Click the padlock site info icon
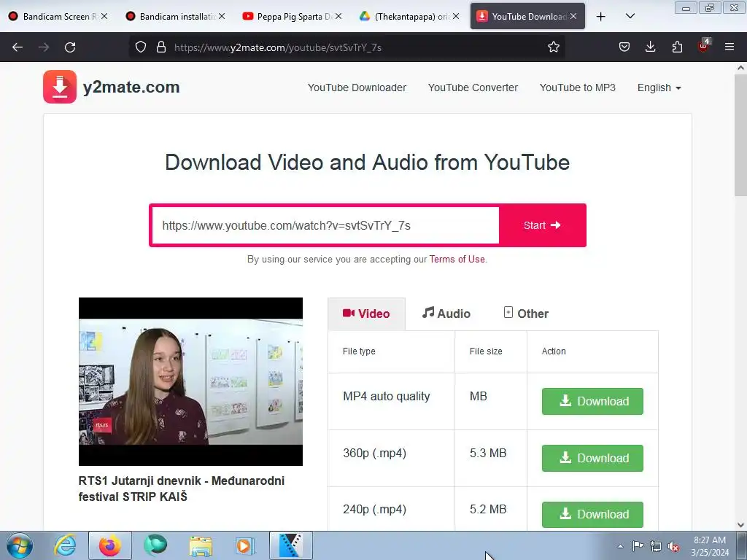The width and height of the screenshot is (747, 560). [161, 47]
